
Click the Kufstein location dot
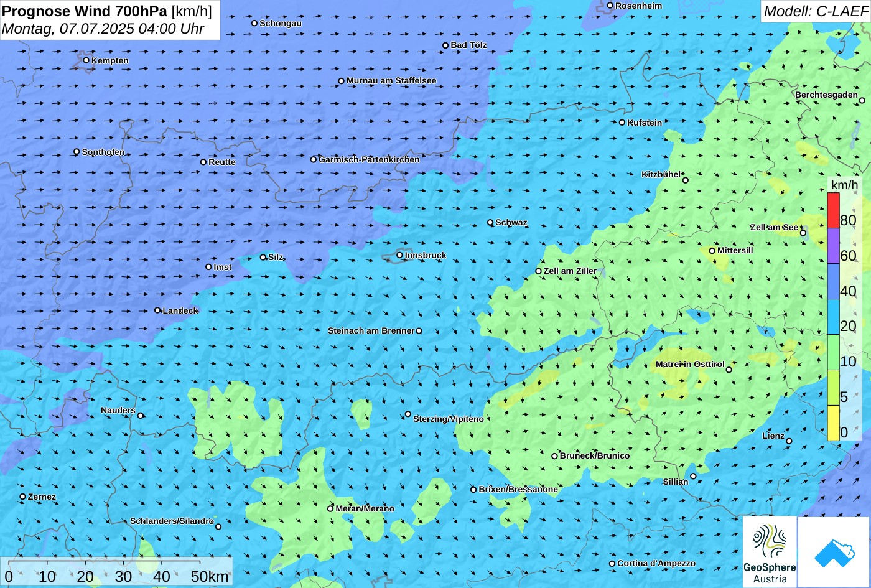(622, 123)
